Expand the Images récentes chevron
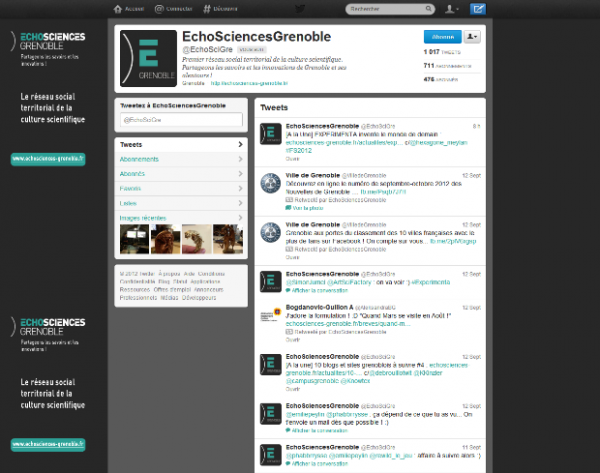Screen dimensions: 600x473 [x=241, y=217]
